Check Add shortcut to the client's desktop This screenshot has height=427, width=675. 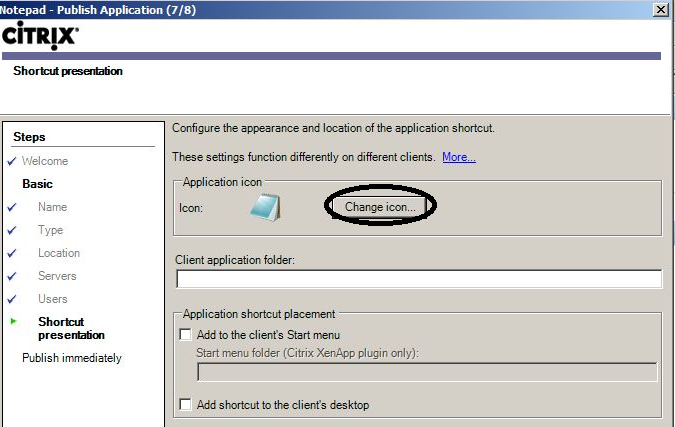point(186,405)
